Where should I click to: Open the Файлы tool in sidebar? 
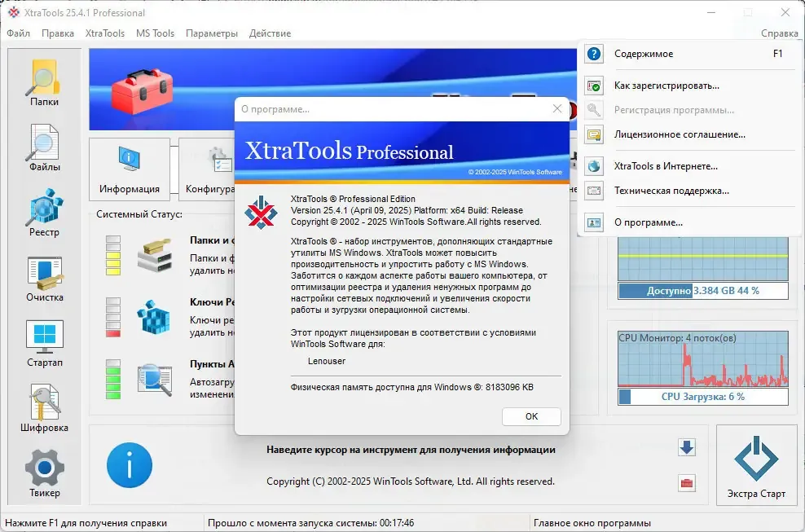[44, 148]
